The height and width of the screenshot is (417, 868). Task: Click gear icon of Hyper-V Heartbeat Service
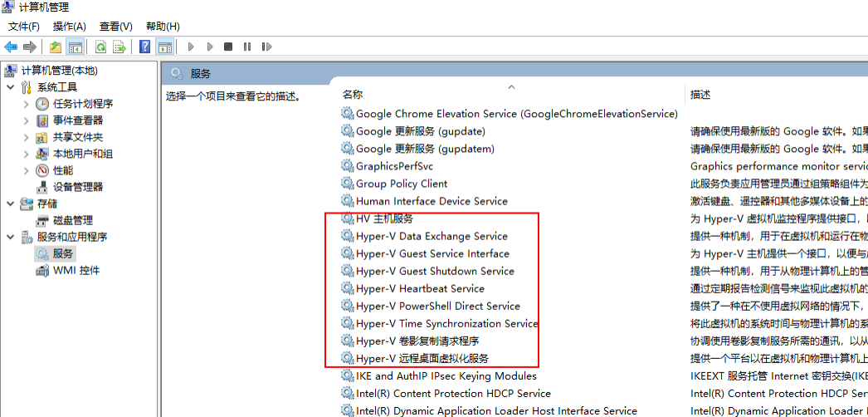347,288
